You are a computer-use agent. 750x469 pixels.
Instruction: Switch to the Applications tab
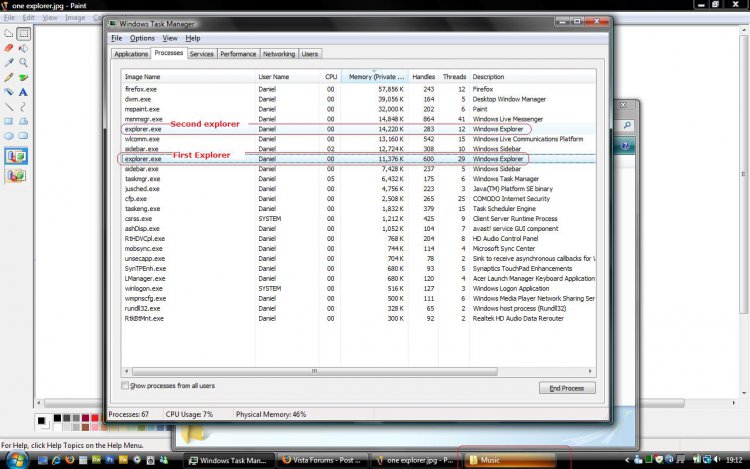pos(131,54)
